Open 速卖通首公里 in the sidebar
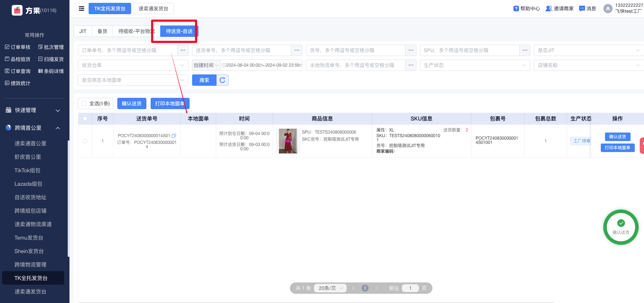Screen dimensions: 644x303 30,144
